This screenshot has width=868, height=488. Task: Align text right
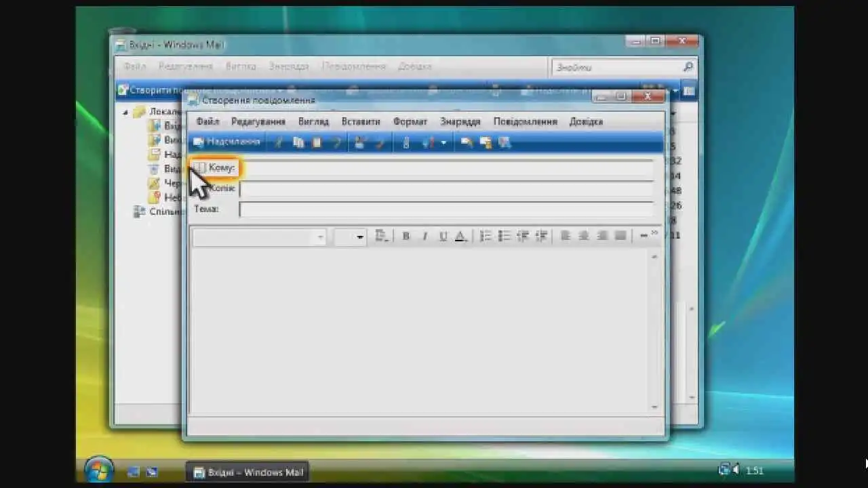pyautogui.click(x=602, y=236)
